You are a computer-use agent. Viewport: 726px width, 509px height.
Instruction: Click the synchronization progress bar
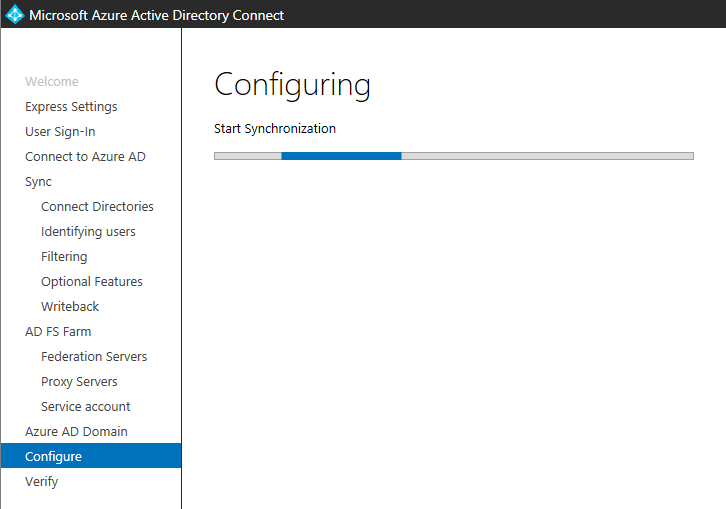(x=454, y=156)
